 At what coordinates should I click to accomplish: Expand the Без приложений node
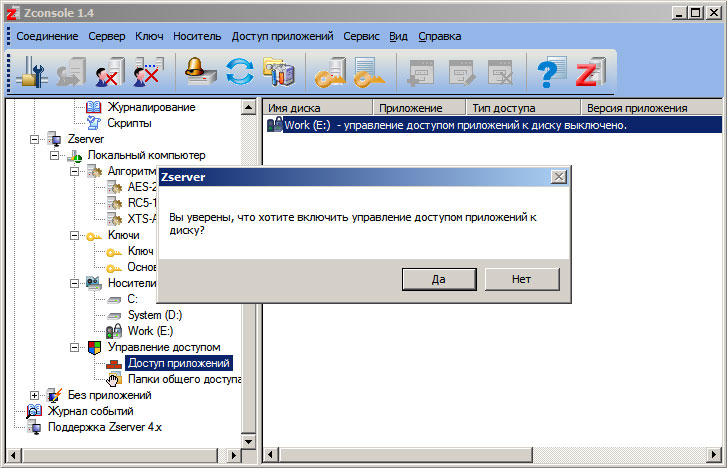[34, 395]
